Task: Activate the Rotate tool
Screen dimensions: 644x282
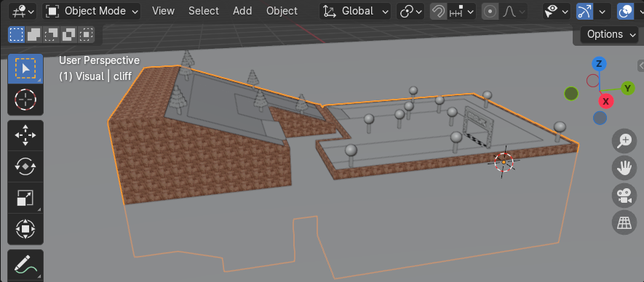Action: click(25, 166)
